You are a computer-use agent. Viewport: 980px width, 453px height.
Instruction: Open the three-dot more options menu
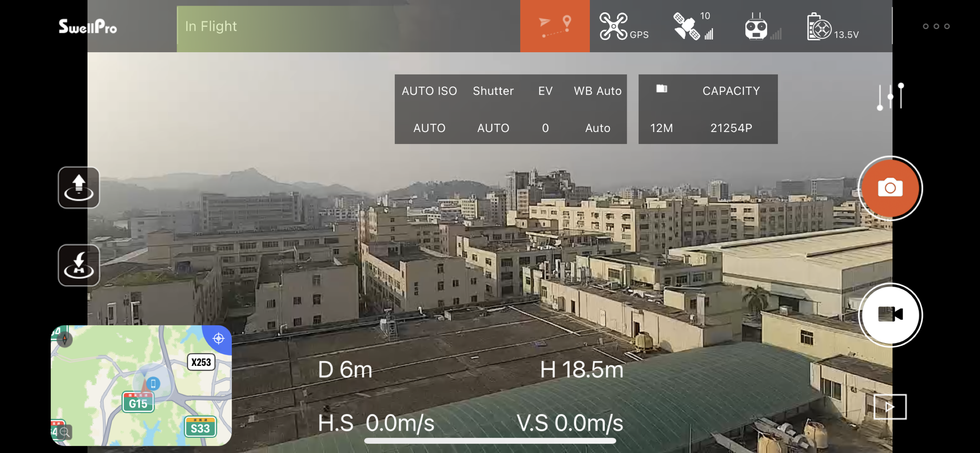click(x=936, y=26)
